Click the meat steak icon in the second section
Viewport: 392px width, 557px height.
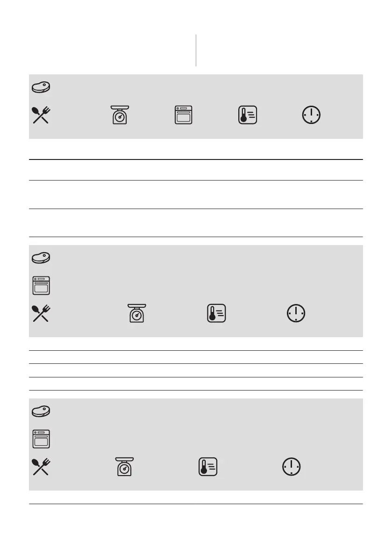[41, 258]
